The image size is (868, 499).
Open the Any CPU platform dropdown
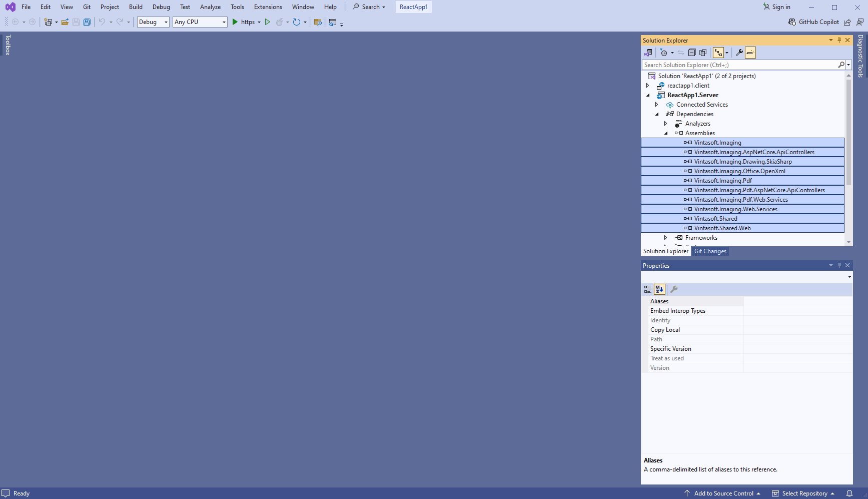(200, 22)
